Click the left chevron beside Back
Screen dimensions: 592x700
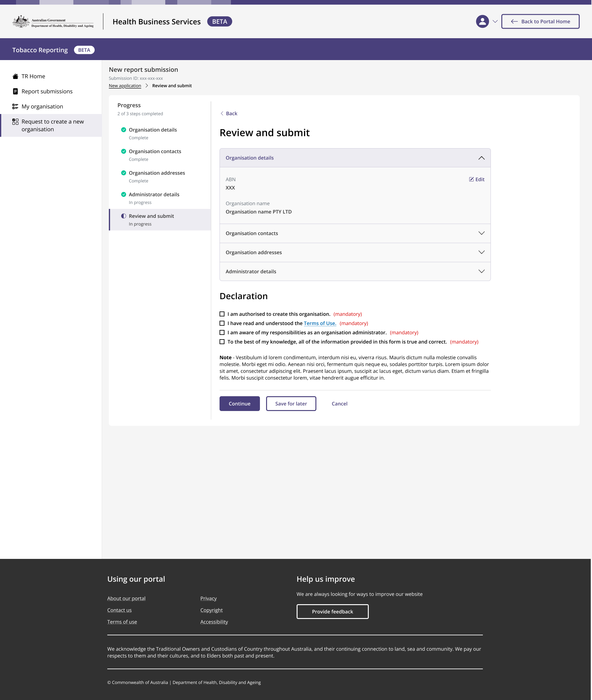(x=222, y=114)
